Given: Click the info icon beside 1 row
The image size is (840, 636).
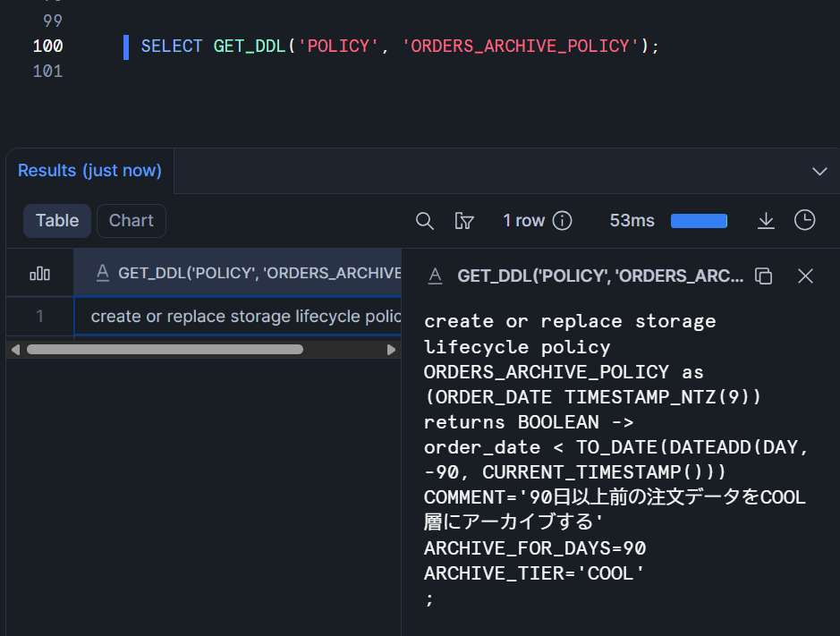Looking at the screenshot, I should click(562, 221).
